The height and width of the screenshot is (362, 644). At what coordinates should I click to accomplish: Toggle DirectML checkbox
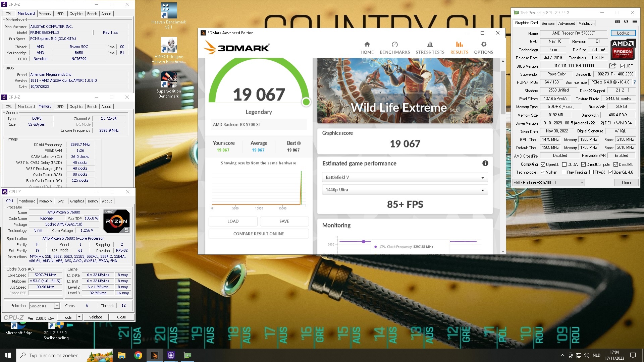[x=615, y=165]
